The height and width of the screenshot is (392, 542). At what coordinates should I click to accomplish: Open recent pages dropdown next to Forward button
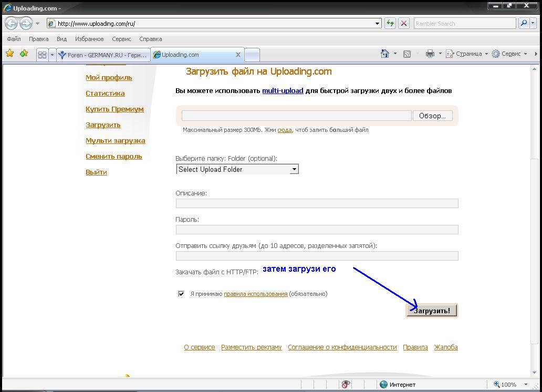38,24
